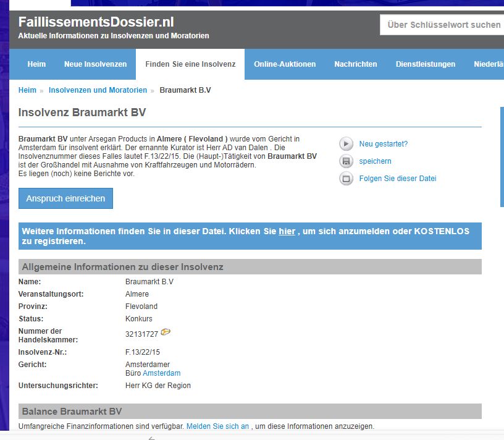Go to the Online-Auktionen tab
This screenshot has height=440, width=504.
[x=285, y=64]
